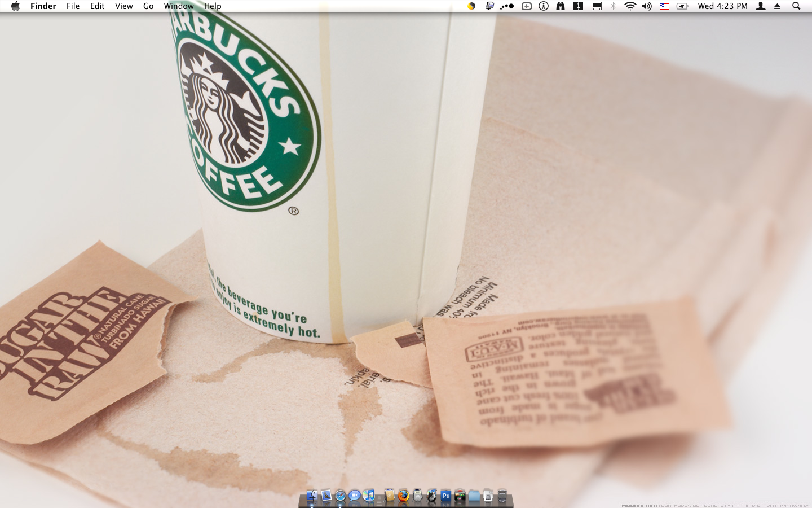Open the Trash in the Dock
This screenshot has width=812, height=508.
[502, 496]
